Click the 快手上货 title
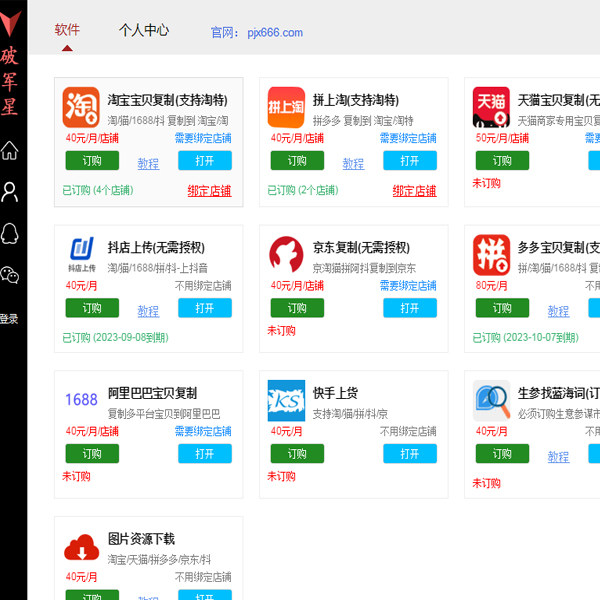This screenshot has height=600, width=600. (335, 393)
